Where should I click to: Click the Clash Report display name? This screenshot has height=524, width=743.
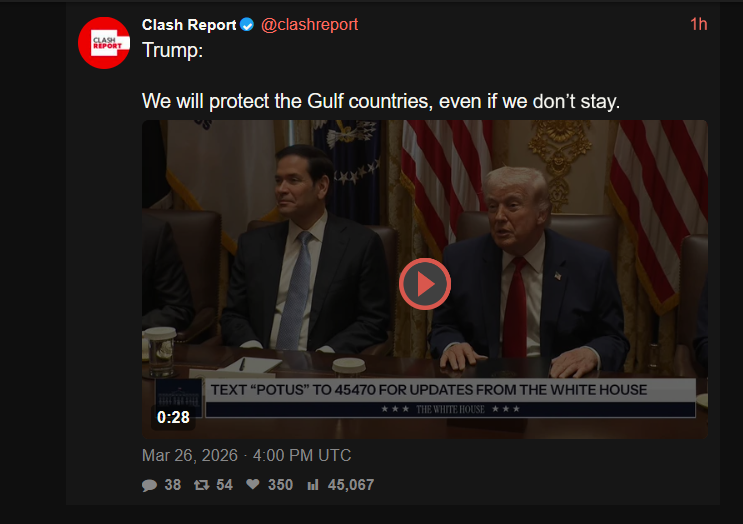click(x=189, y=25)
